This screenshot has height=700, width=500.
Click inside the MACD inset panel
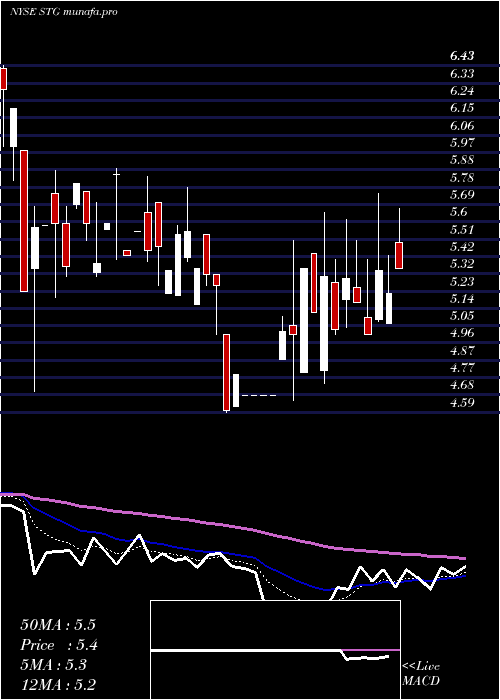coord(275,650)
